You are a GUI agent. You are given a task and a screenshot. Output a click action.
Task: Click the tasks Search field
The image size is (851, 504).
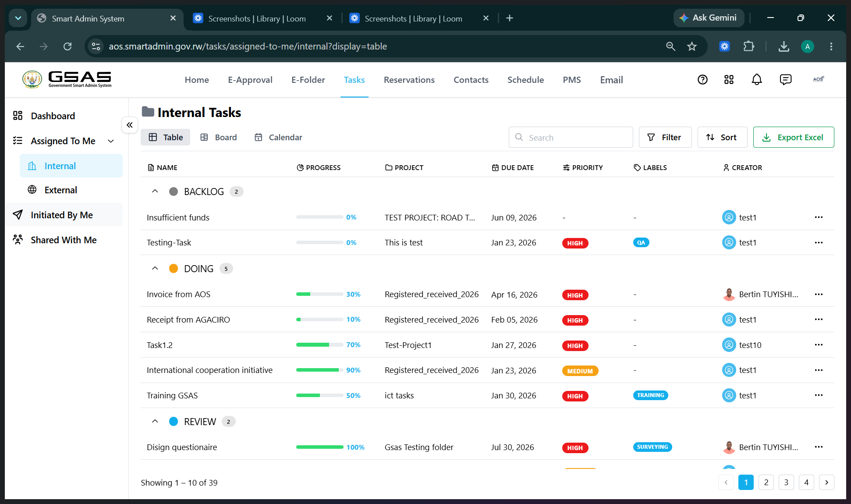coord(571,137)
